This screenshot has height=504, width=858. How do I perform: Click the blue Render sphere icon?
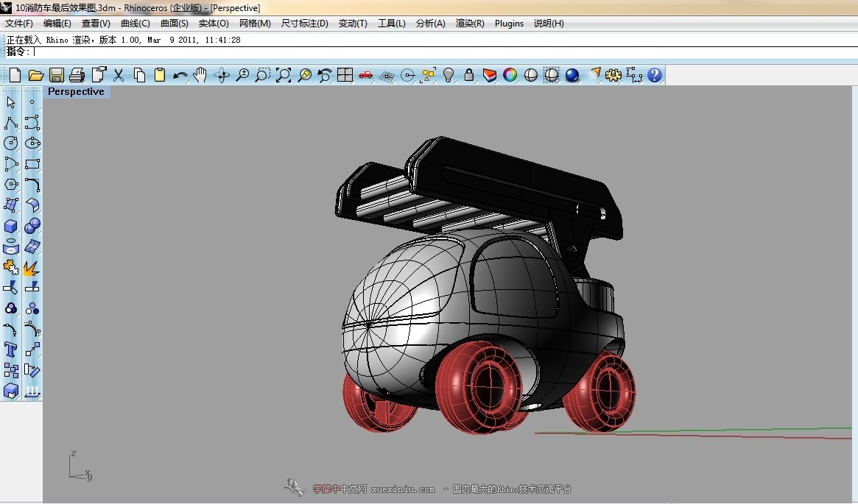click(572, 75)
